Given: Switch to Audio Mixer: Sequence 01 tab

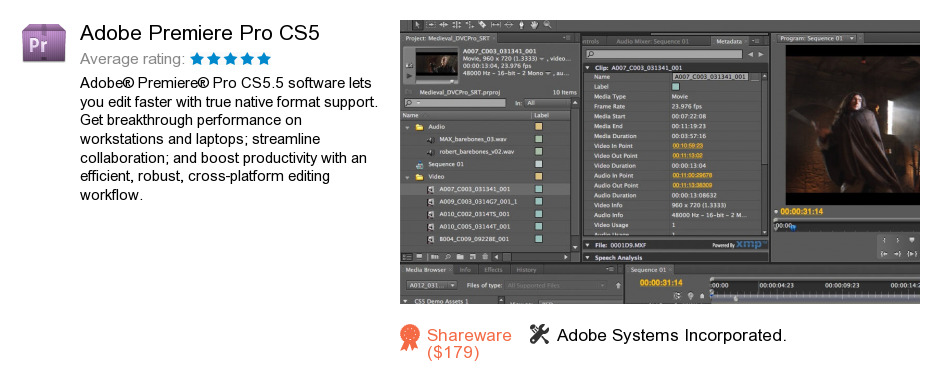Looking at the screenshot, I should 652,41.
